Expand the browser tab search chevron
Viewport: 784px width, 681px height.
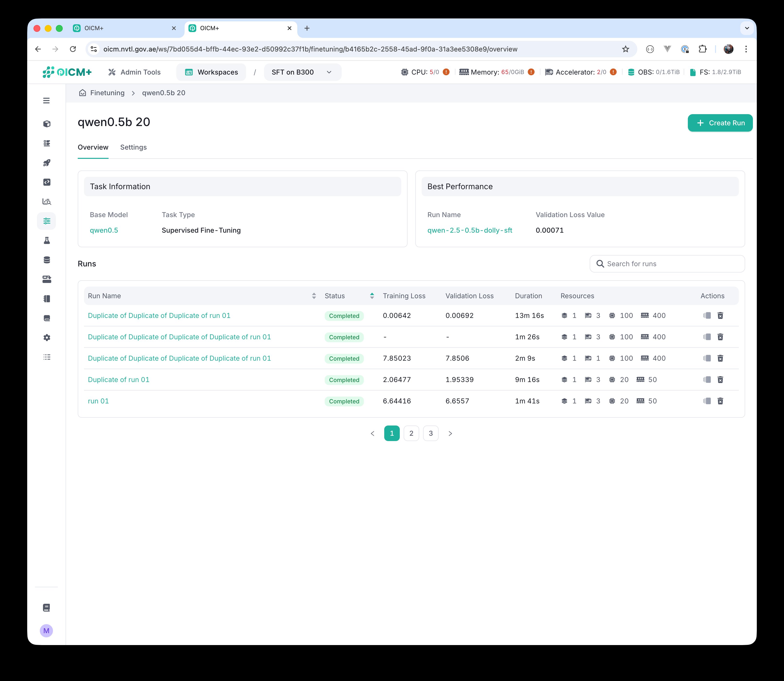tap(747, 28)
